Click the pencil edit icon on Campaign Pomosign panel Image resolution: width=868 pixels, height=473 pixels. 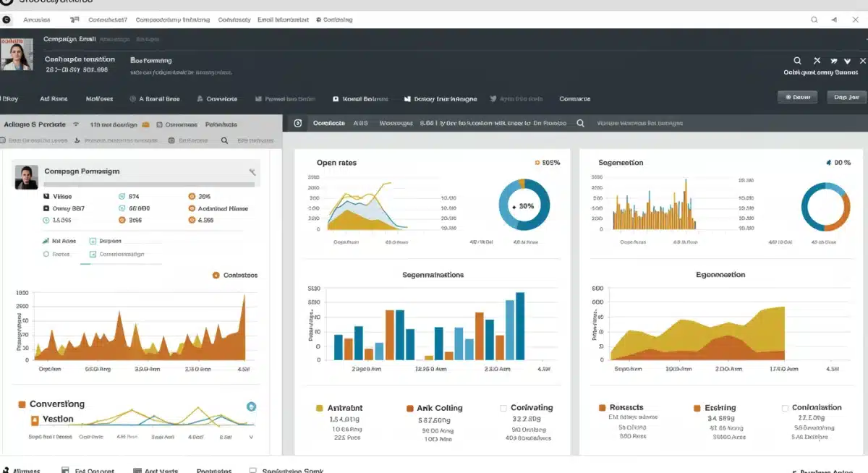click(x=253, y=172)
